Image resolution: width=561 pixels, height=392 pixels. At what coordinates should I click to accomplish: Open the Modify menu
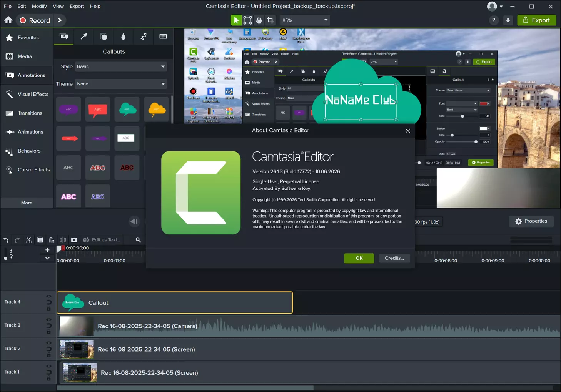point(39,6)
